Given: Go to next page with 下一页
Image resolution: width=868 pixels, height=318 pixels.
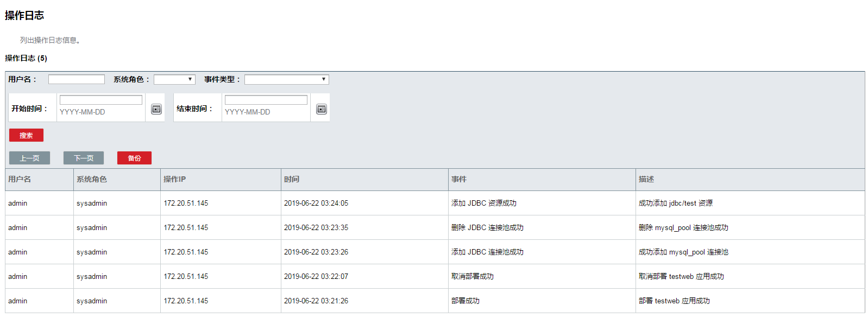Looking at the screenshot, I should (84, 158).
